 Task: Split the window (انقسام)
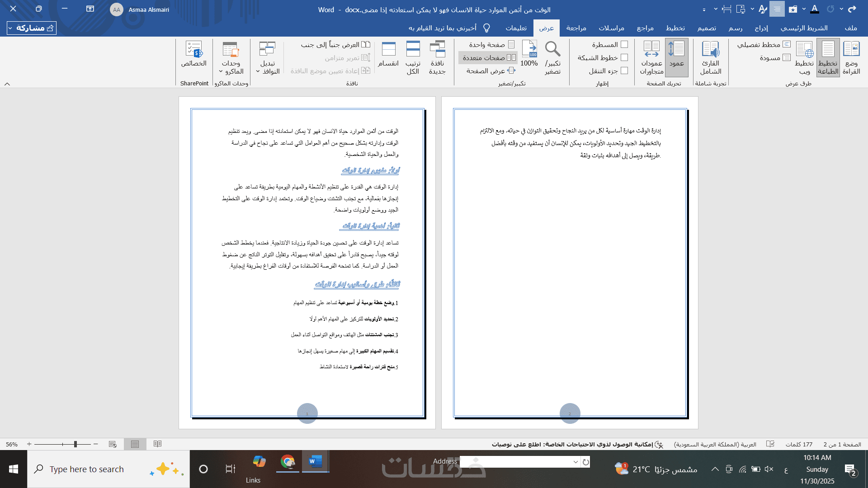click(388, 54)
